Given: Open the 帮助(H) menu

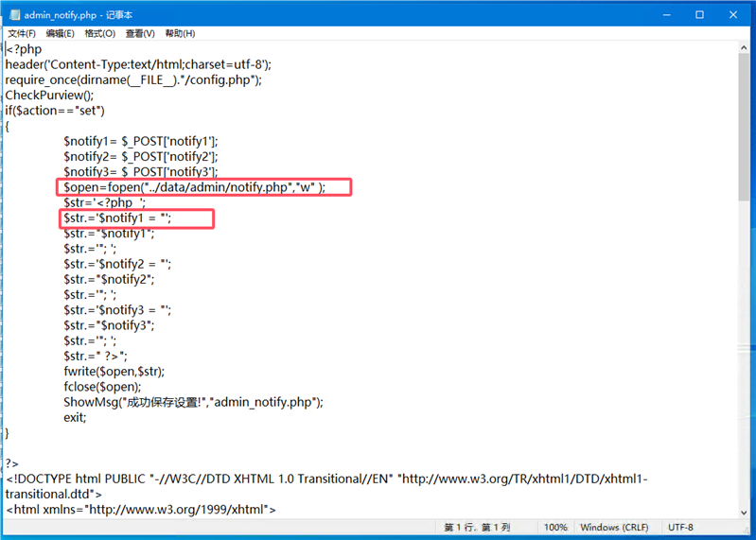Looking at the screenshot, I should (180, 33).
